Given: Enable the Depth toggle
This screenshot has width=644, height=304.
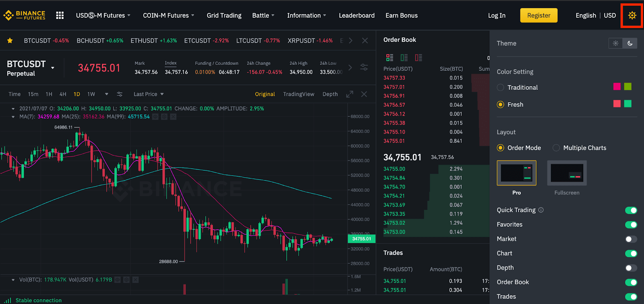Looking at the screenshot, I should tap(631, 268).
